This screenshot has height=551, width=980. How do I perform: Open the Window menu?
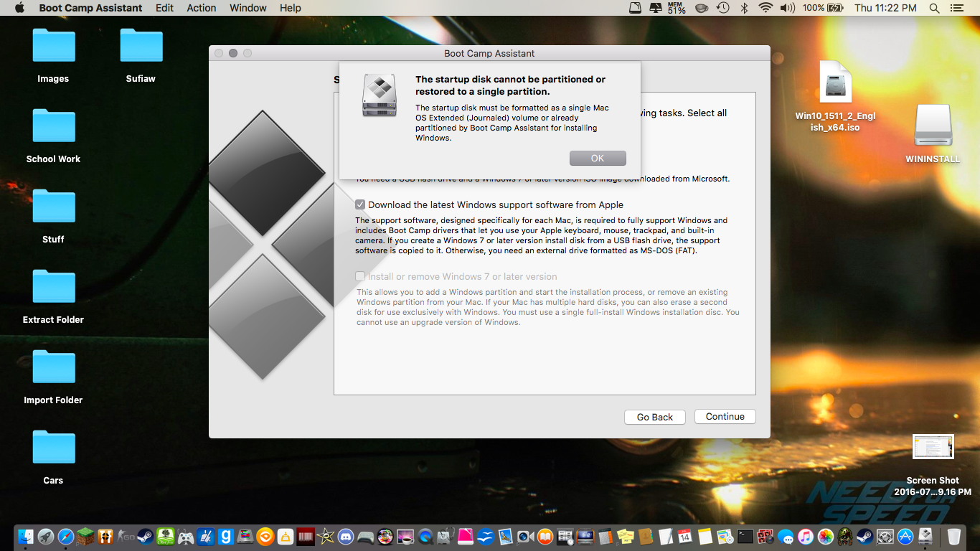(x=248, y=8)
